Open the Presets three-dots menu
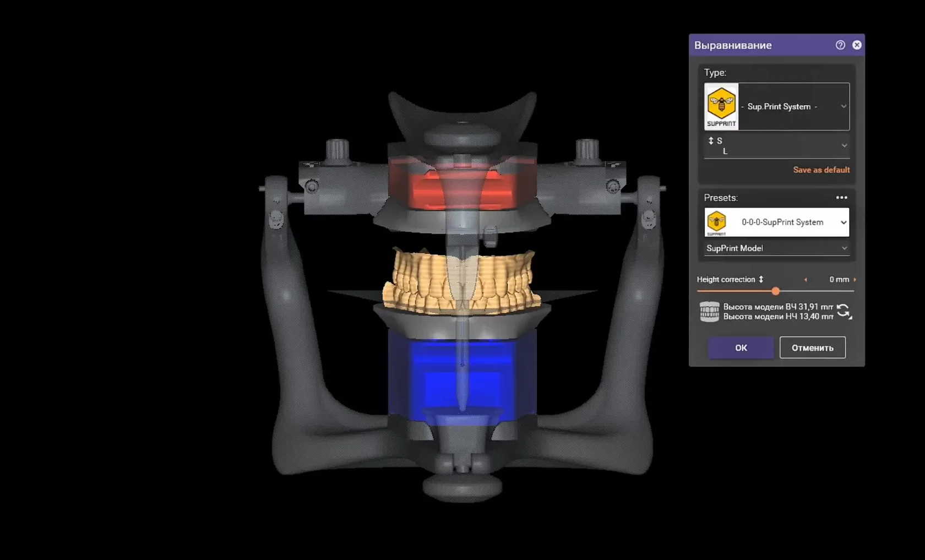925x560 pixels. (841, 198)
